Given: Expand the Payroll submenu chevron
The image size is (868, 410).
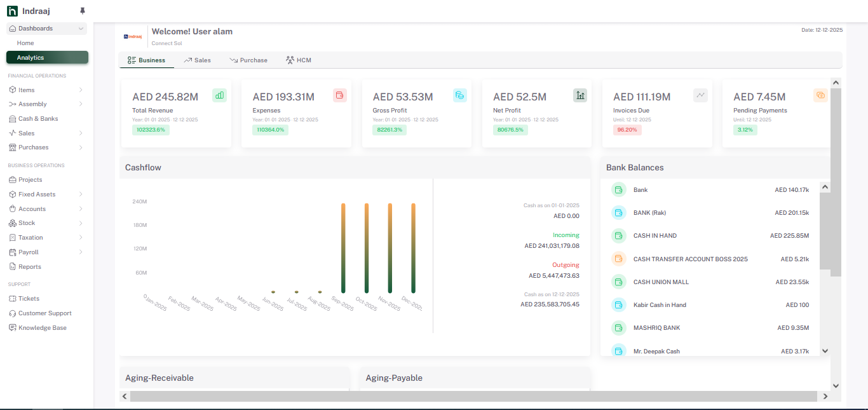Looking at the screenshot, I should pos(81,252).
